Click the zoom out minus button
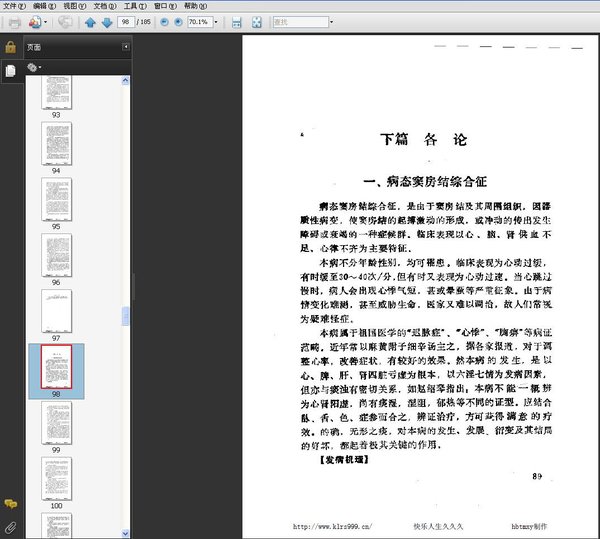This screenshot has width=600, height=539. point(165,22)
